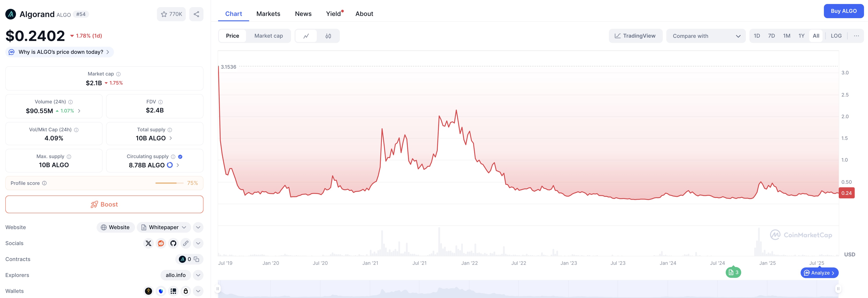Screen dimensions: 868x298
Task: Expand the Wallets list chevron
Action: 198,291
